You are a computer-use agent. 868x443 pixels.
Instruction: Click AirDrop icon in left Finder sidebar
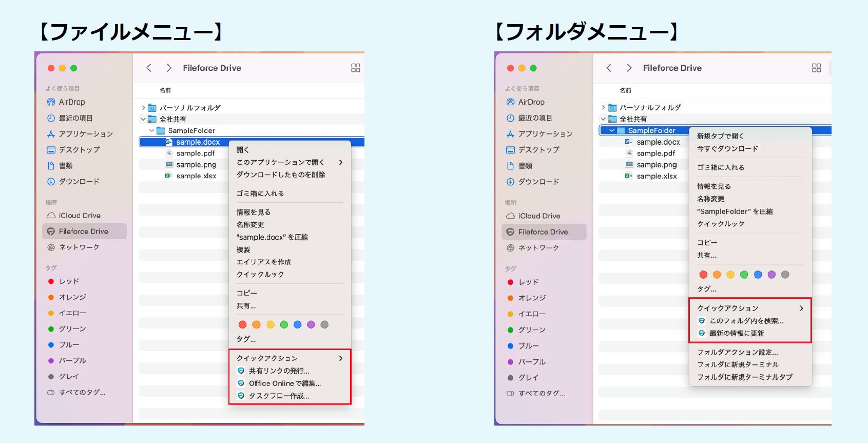(51, 102)
